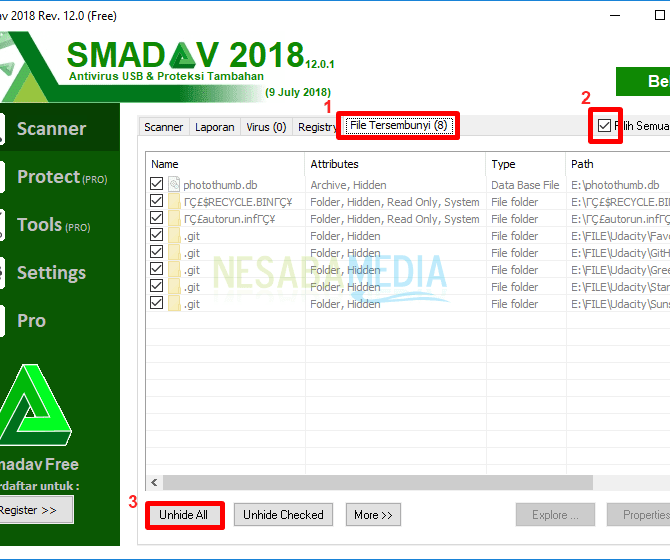Open the Tools (PRO) sidebar section

(x=60, y=224)
